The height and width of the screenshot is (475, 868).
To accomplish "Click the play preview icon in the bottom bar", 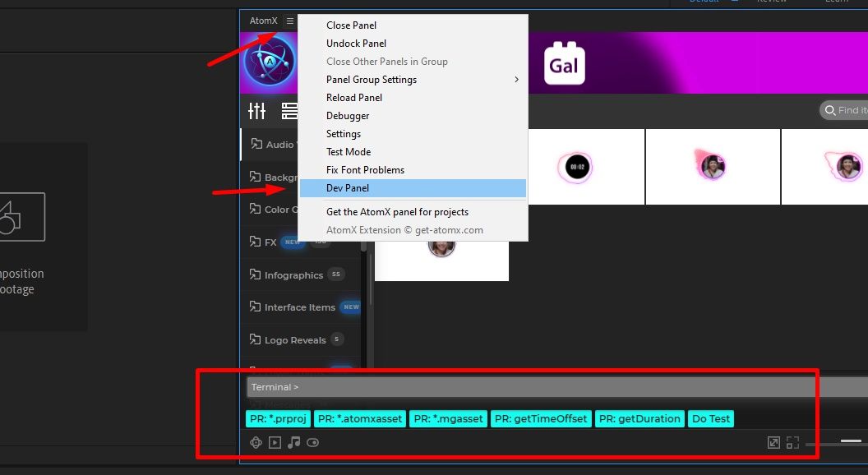I will pyautogui.click(x=275, y=442).
